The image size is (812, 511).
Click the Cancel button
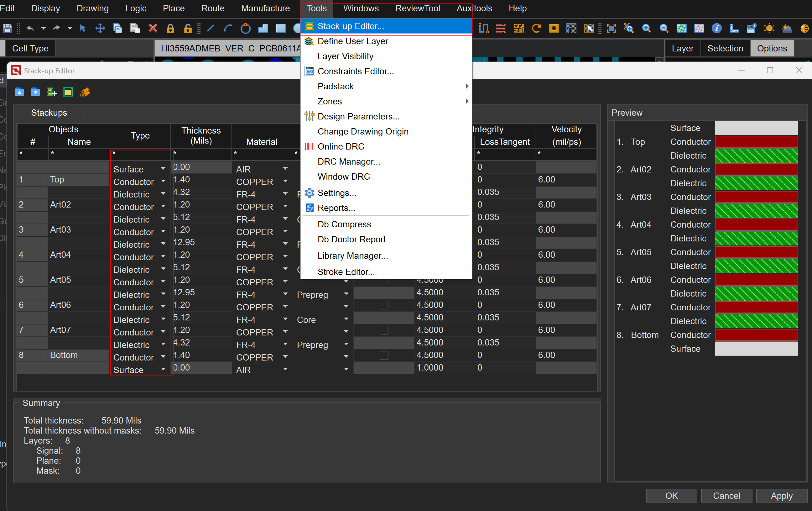pyautogui.click(x=726, y=495)
